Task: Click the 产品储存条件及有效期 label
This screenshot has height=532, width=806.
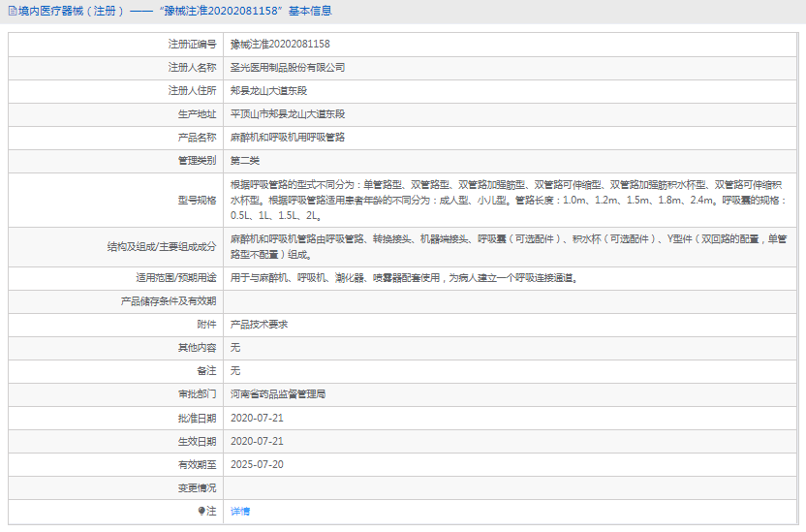Action: pos(169,301)
